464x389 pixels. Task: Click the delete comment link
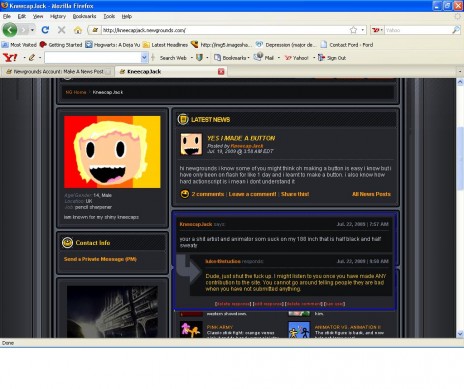304,304
